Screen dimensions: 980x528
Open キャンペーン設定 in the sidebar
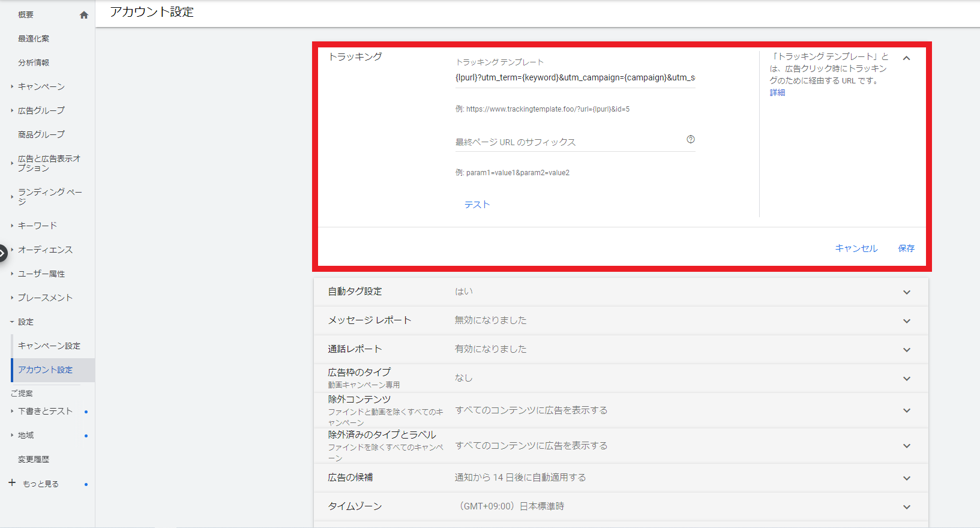click(49, 346)
